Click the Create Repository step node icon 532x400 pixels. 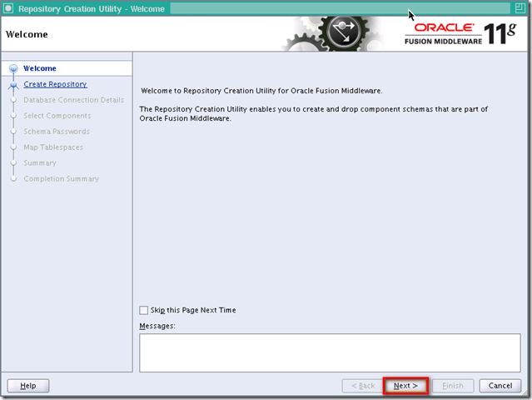(x=13, y=85)
